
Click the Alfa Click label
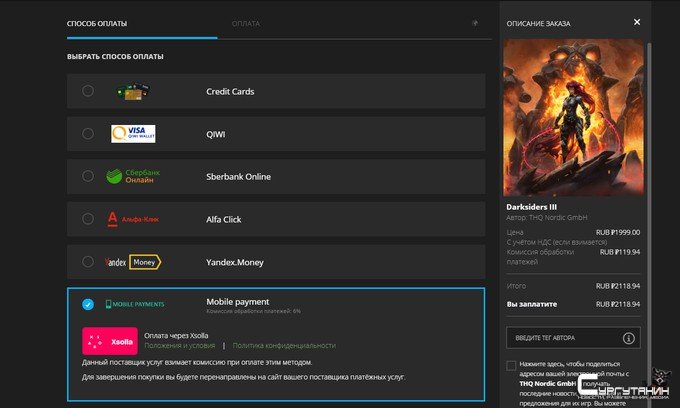[x=224, y=219]
